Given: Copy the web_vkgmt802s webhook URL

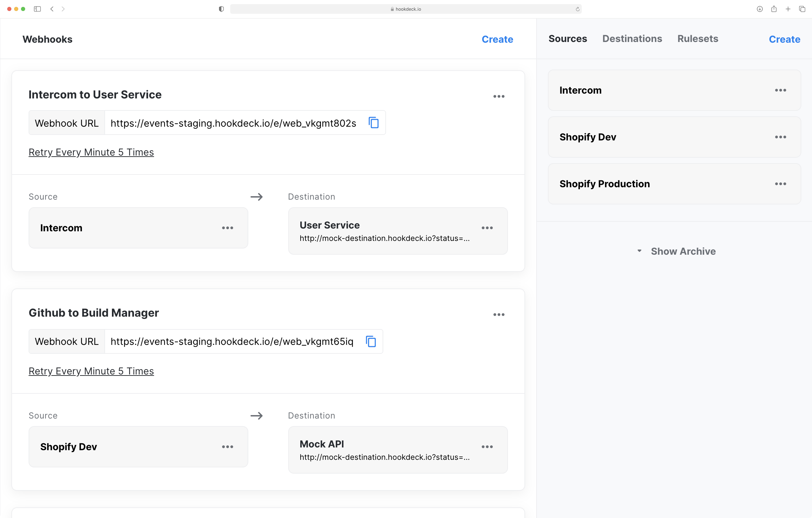Looking at the screenshot, I should [374, 123].
